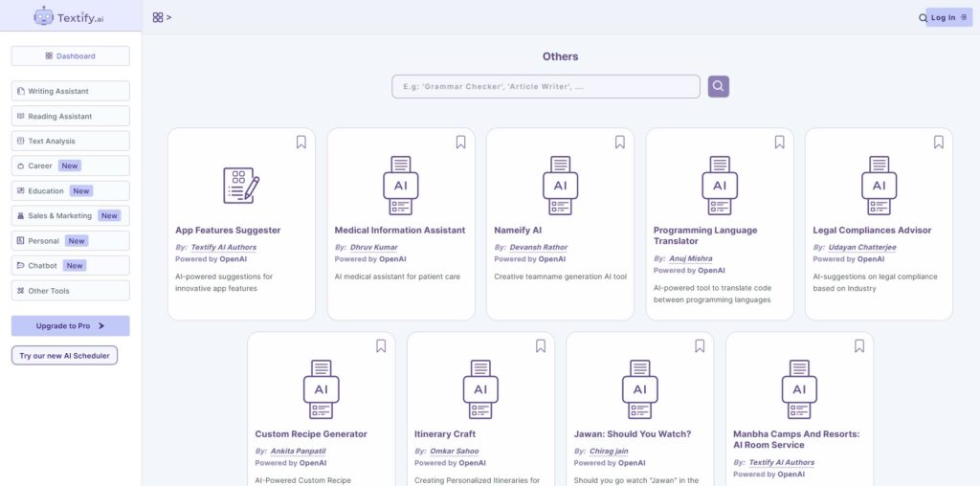Bookmark the Custom Recipe Generator card

(x=381, y=346)
